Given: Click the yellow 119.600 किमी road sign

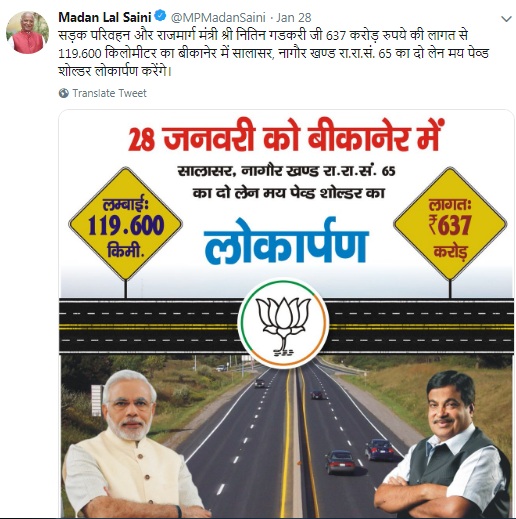Looking at the screenshot, I should coord(125,224).
